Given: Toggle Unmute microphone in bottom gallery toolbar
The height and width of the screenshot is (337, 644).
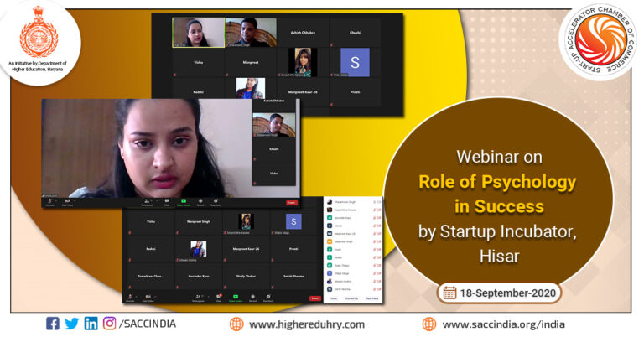Looking at the screenshot, I should click(130, 298).
